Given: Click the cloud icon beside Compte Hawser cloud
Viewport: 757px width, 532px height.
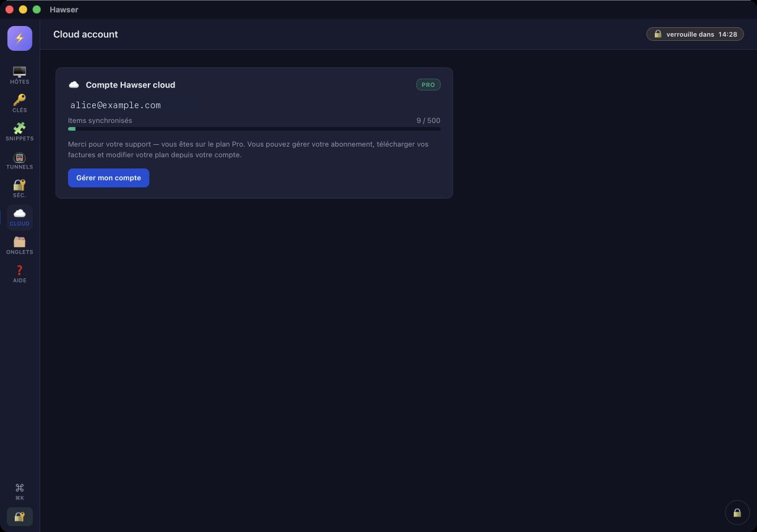Looking at the screenshot, I should pyautogui.click(x=74, y=85).
